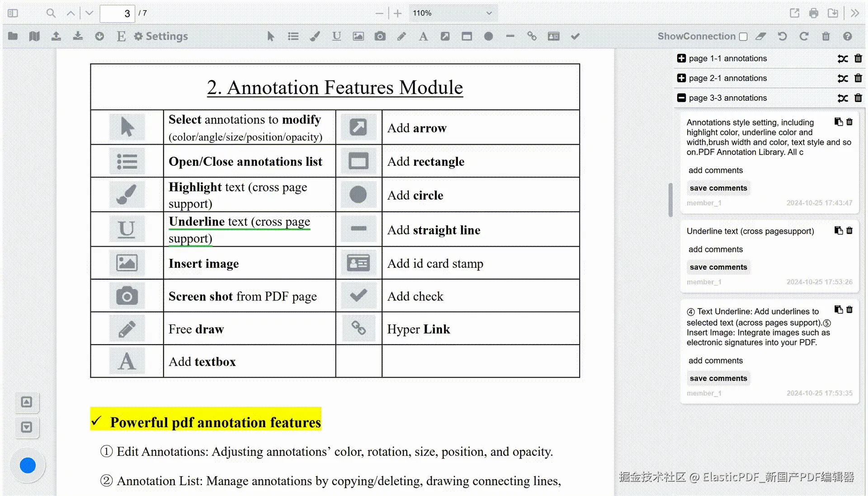The height and width of the screenshot is (496, 868).
Task: Select the highlight brush tool in toolbar
Action: [315, 36]
